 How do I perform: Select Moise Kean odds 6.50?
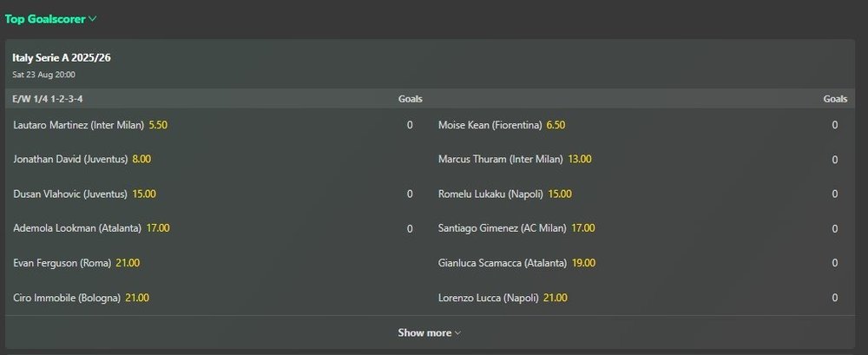point(556,125)
